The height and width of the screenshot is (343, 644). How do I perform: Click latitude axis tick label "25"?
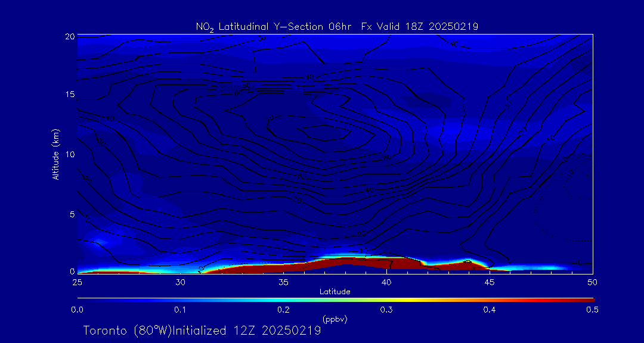77,282
